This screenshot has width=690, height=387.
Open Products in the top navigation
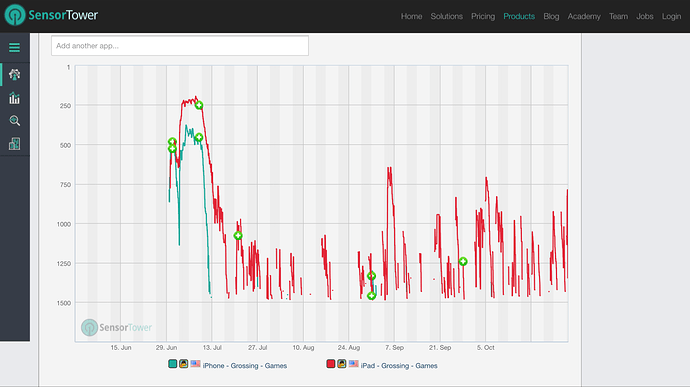point(519,16)
